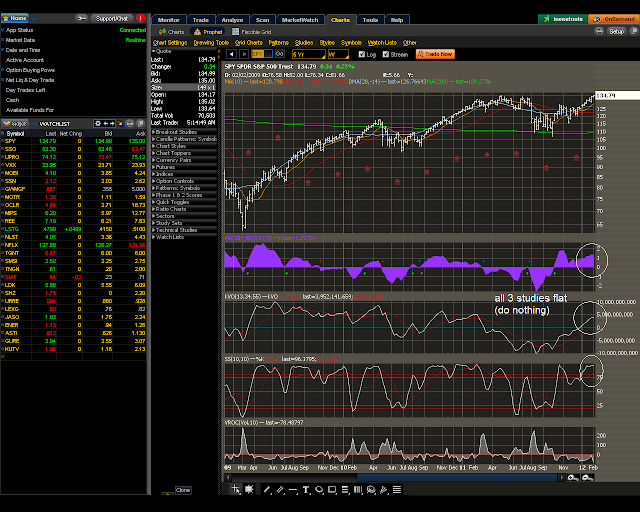Click the watchlist print icon
Screen dimensions: 640x512
[130, 123]
